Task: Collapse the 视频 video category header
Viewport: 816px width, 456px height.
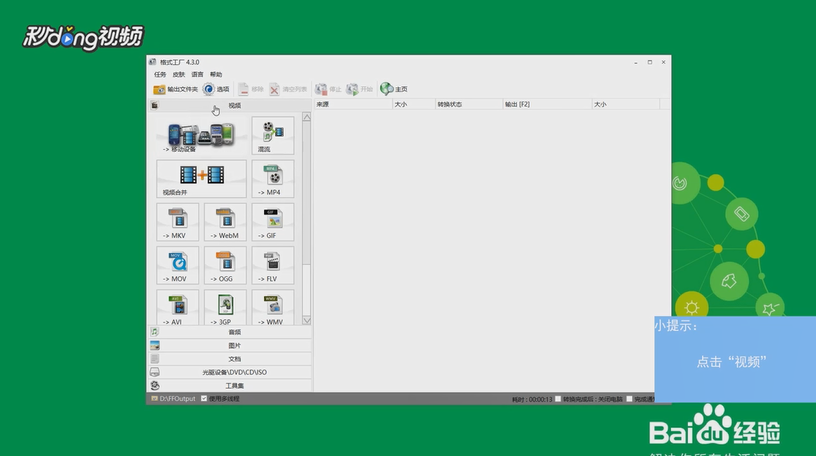Action: tap(230, 105)
